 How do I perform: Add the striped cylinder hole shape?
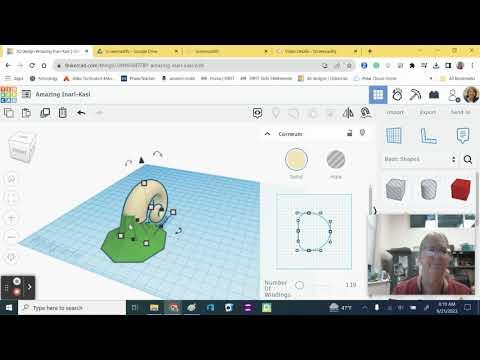point(428,189)
